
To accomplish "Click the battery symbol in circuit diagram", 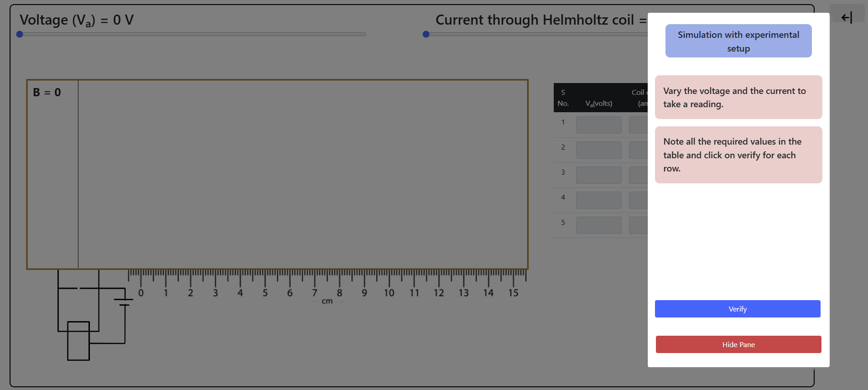I will [x=124, y=302].
